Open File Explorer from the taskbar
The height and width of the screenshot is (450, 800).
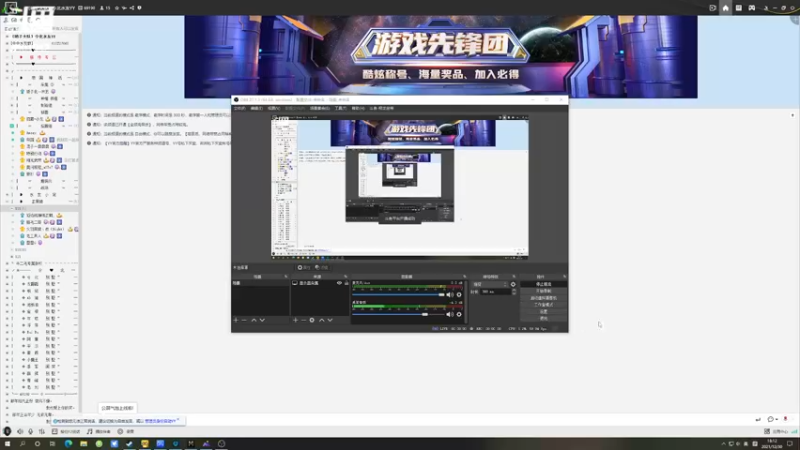(84, 444)
